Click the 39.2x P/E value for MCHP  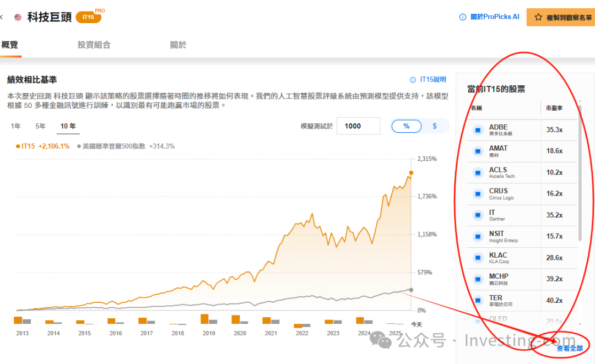point(554,279)
